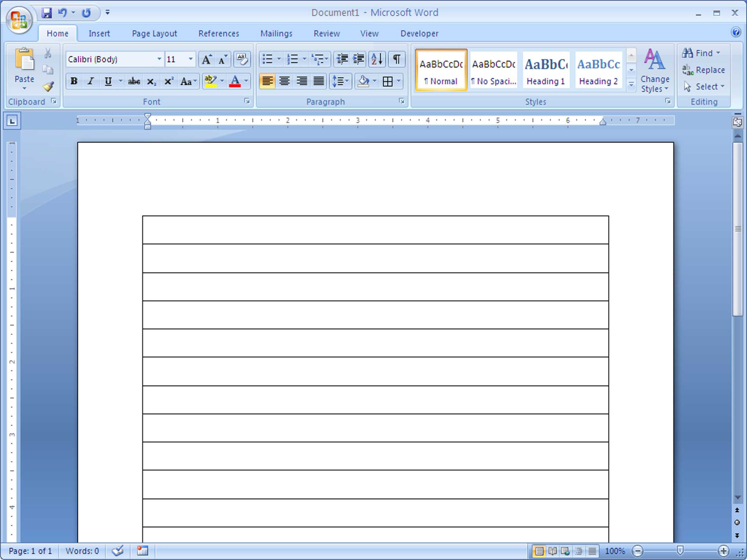Toggle the Strikethrough formatting button
This screenshot has width=747, height=560.
[x=134, y=80]
